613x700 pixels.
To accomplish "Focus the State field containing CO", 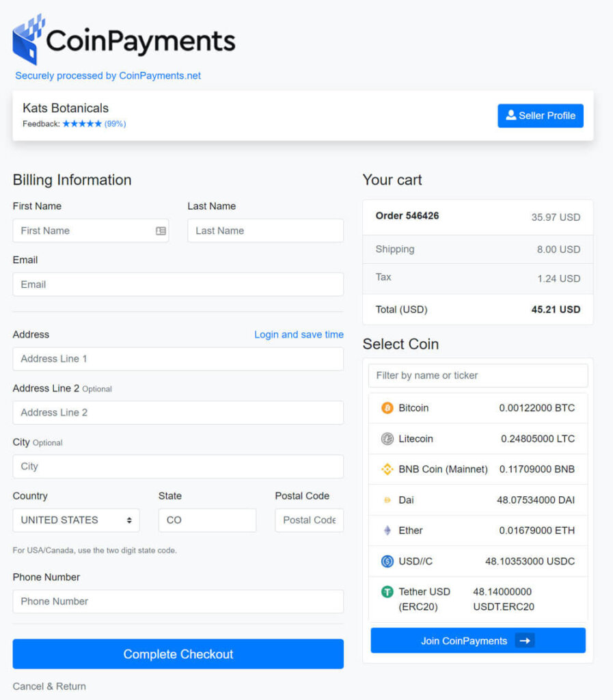I will [208, 520].
